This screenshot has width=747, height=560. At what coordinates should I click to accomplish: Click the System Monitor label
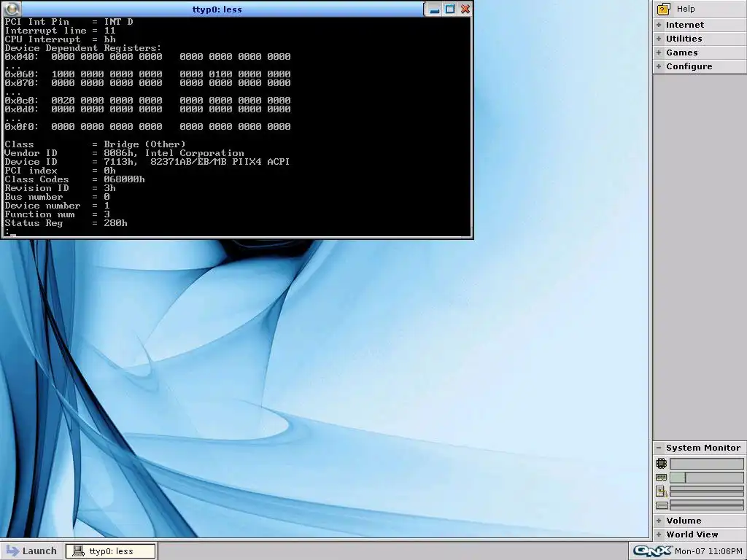[x=703, y=448]
